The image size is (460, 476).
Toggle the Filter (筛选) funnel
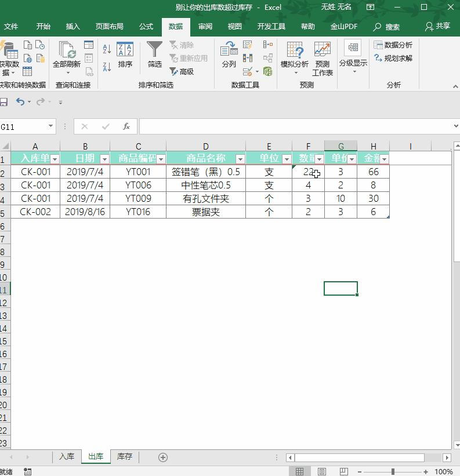(x=154, y=54)
